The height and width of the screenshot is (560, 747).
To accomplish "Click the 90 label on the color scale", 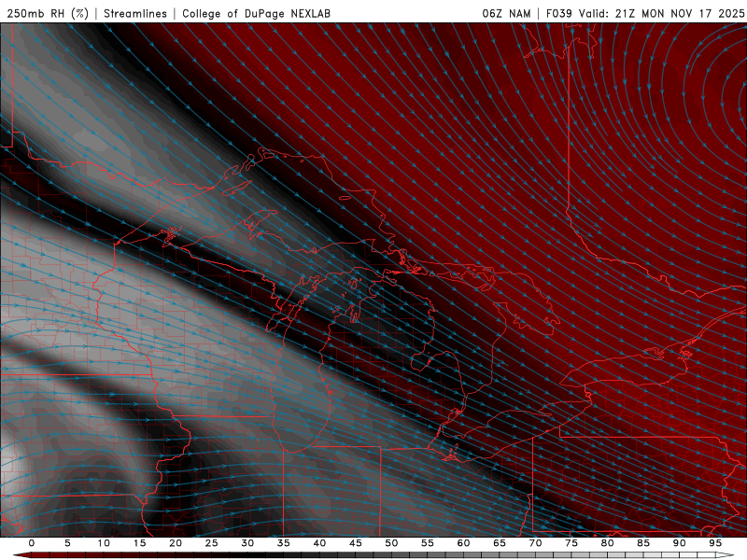I will tap(679, 543).
